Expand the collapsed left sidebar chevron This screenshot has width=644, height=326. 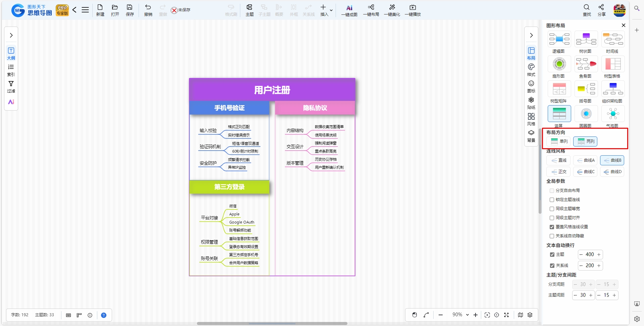point(11,35)
